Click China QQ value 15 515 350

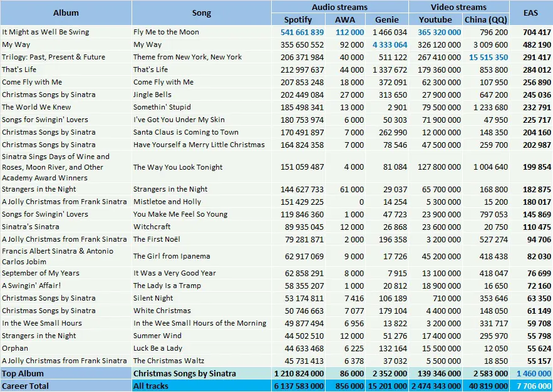click(x=488, y=58)
